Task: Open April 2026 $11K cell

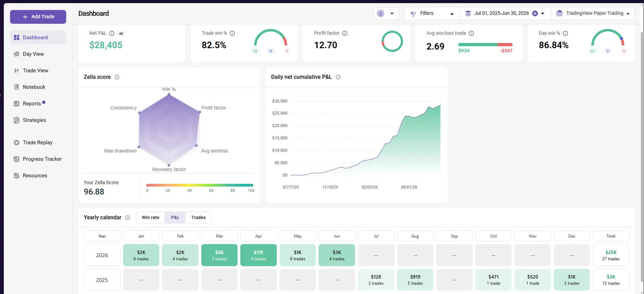Action: coord(258,255)
